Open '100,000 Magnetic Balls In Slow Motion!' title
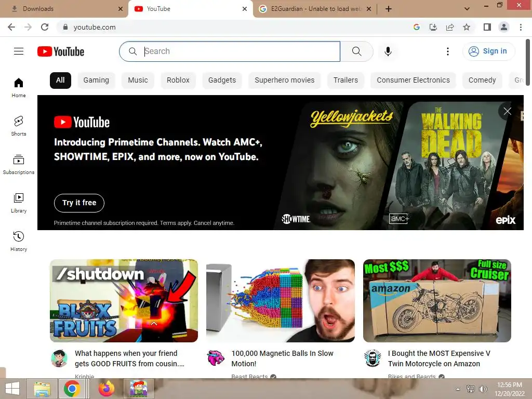This screenshot has height=399, width=532. [x=282, y=358]
